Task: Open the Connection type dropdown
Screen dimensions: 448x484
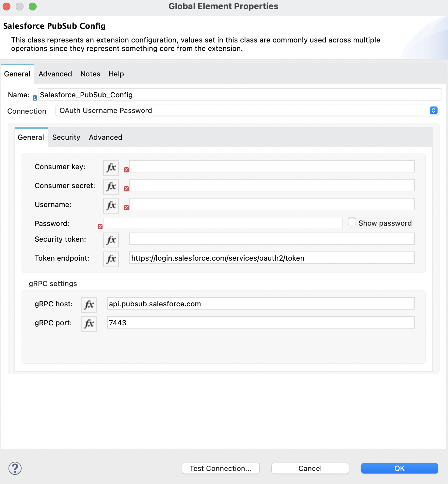Action: (433, 110)
